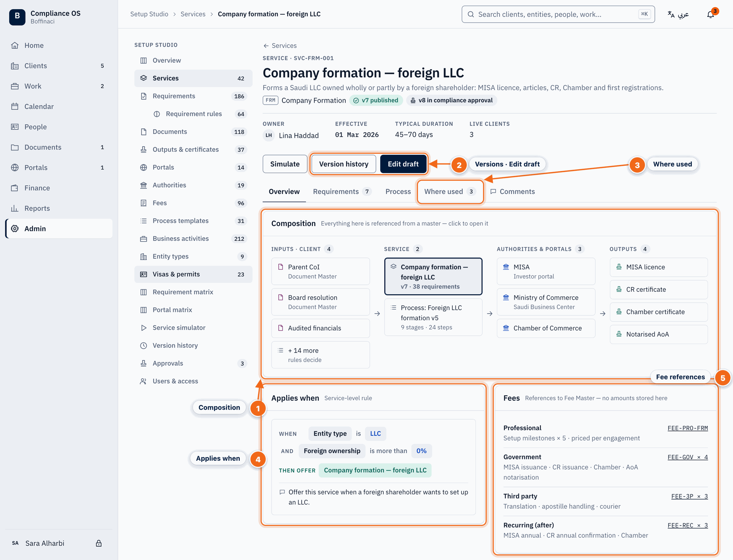Open the Parent CoI input card
Viewport: 733px width, 560px height.
coord(320,271)
